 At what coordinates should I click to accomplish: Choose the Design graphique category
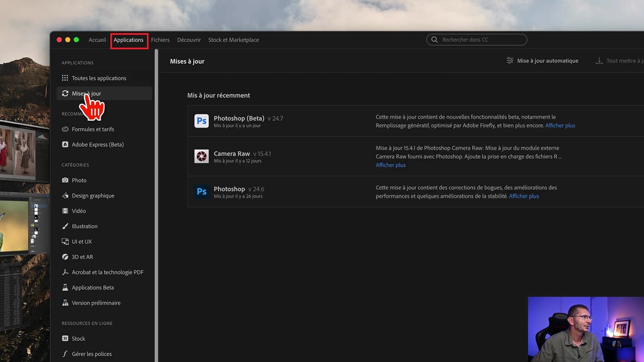[105, 195]
